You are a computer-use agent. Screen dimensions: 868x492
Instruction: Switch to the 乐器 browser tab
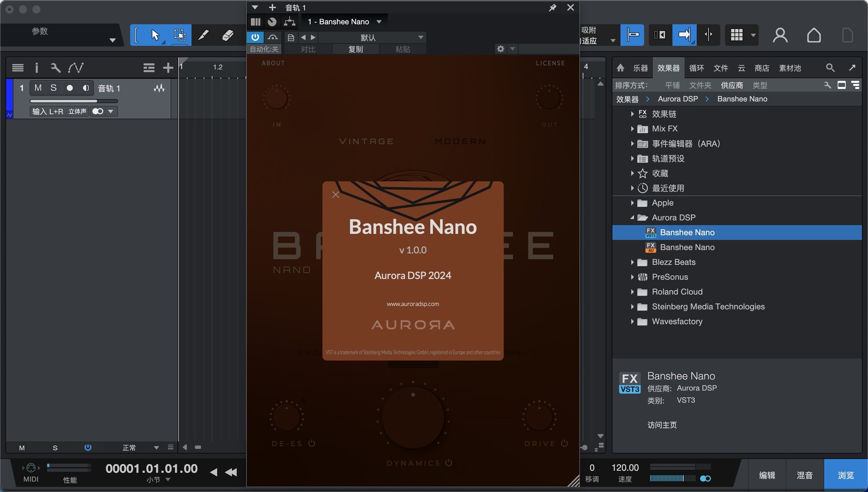click(x=640, y=68)
